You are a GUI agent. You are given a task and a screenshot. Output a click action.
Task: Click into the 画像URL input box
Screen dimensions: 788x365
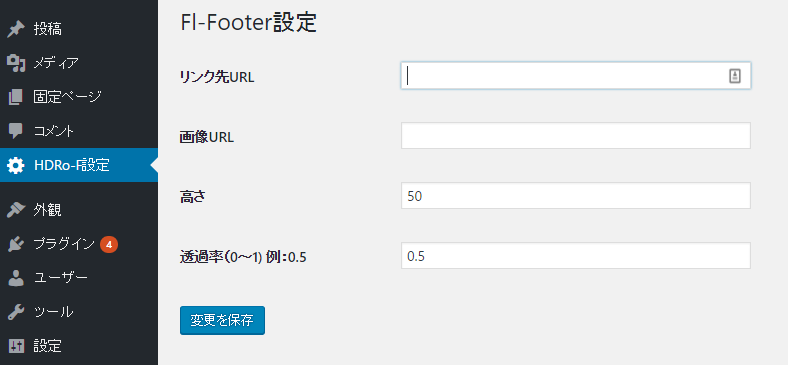coord(575,135)
